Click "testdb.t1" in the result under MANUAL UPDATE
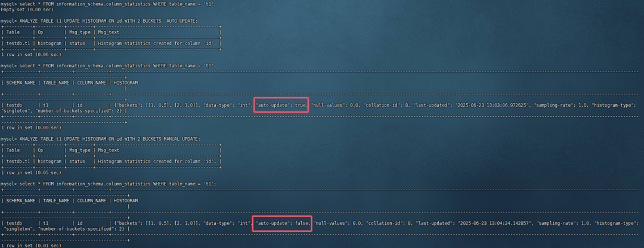 point(18,162)
